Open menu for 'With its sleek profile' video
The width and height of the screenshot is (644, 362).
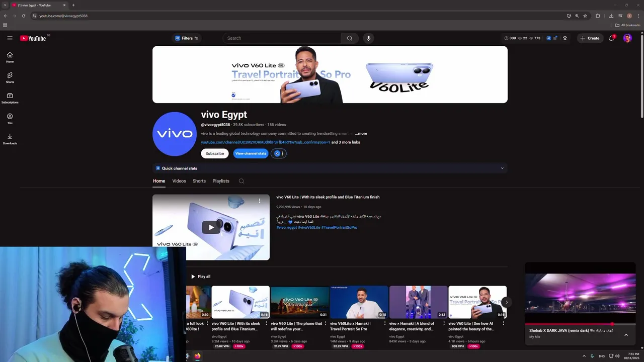tap(267, 323)
